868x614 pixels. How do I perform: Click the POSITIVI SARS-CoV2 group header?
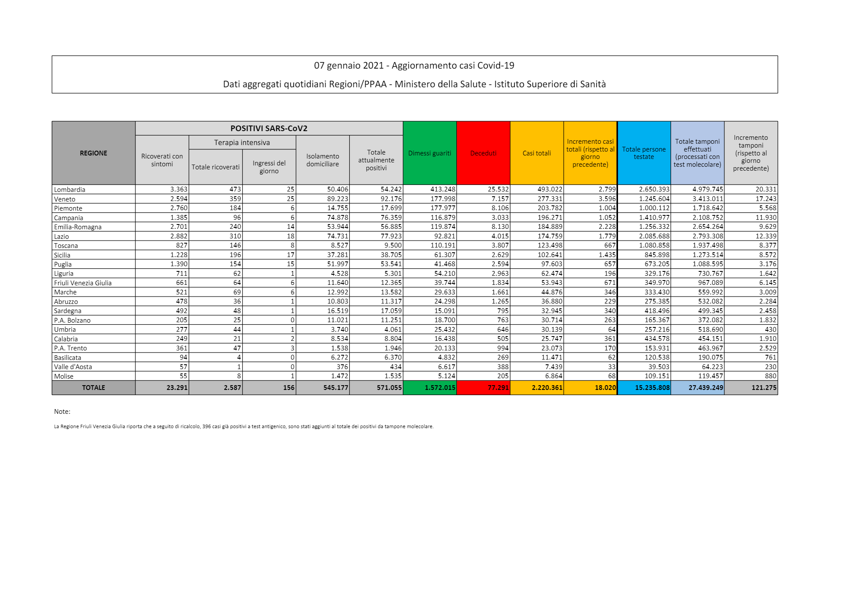(269, 128)
